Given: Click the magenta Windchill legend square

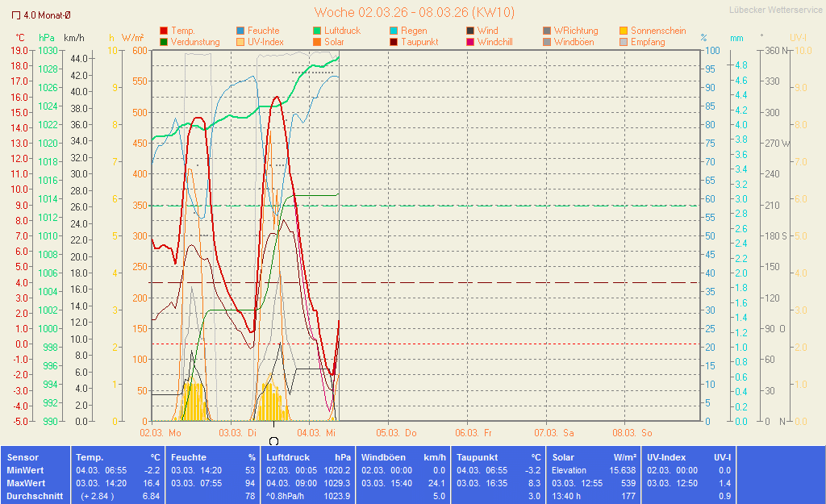Looking at the screenshot, I should [x=470, y=42].
